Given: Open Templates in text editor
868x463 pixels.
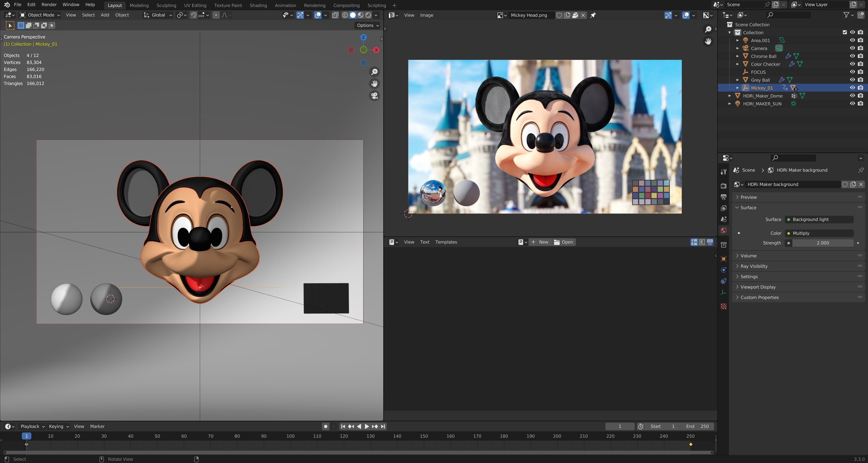Looking at the screenshot, I should click(446, 242).
